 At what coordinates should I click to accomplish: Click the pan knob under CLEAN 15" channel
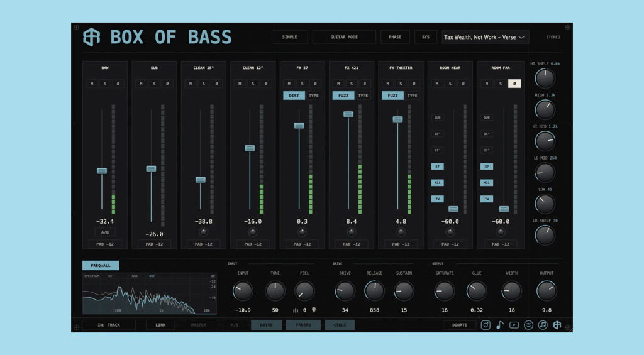click(x=203, y=232)
